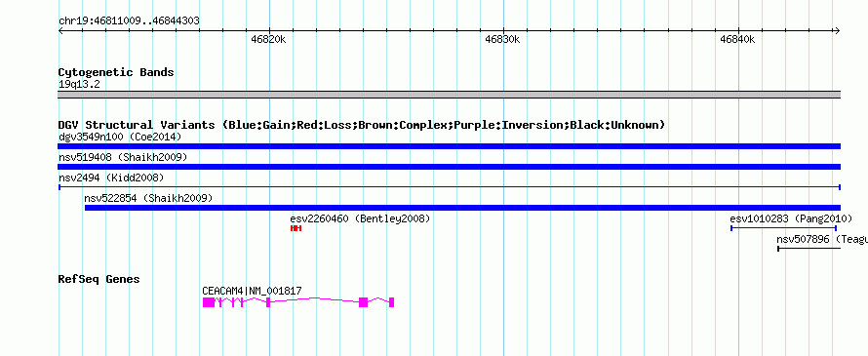Open the RefSeq Genes track title
The height and width of the screenshot is (356, 868).
point(99,279)
